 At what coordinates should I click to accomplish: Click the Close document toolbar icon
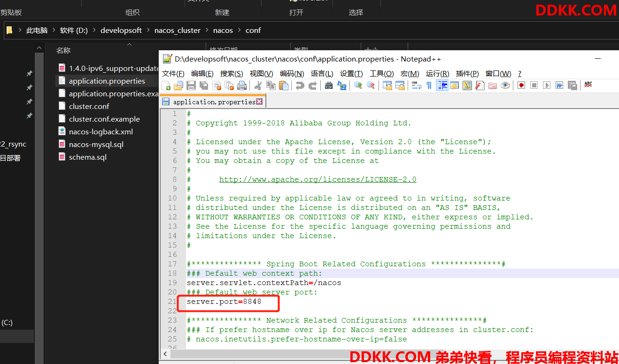(217, 85)
